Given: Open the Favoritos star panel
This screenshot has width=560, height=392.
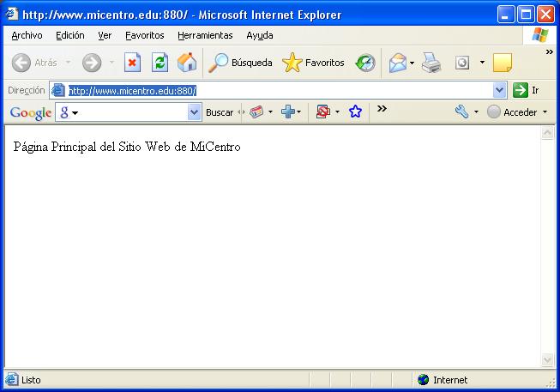Looking at the screenshot, I should (x=314, y=63).
